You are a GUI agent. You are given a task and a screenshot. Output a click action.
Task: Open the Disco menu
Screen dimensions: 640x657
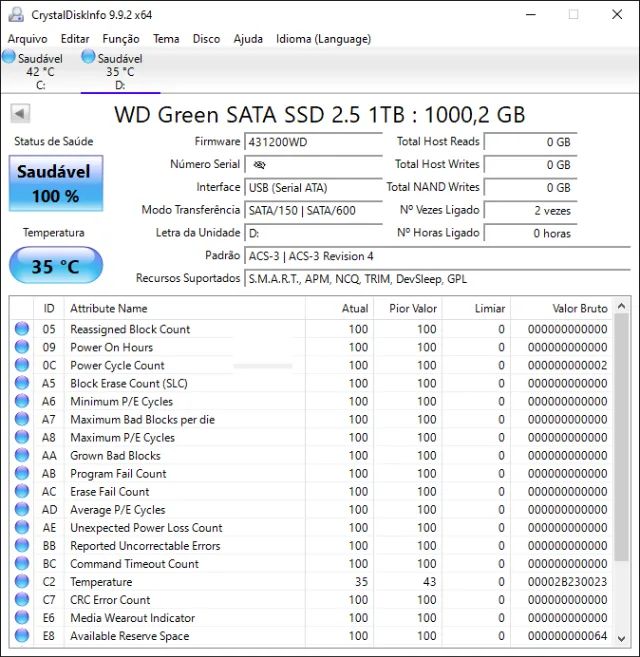tap(206, 39)
